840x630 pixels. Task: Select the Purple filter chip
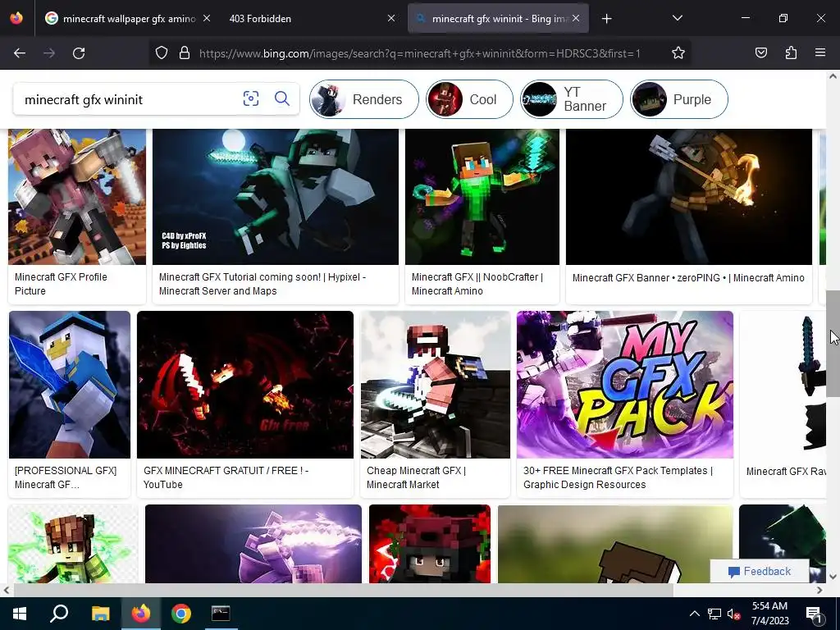(x=678, y=99)
